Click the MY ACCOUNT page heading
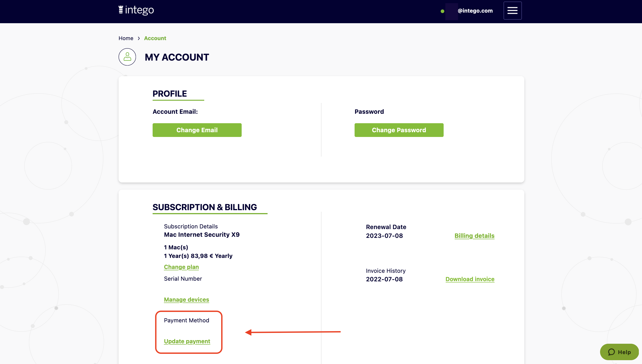Viewport: 642px width, 364px height. [x=177, y=57]
